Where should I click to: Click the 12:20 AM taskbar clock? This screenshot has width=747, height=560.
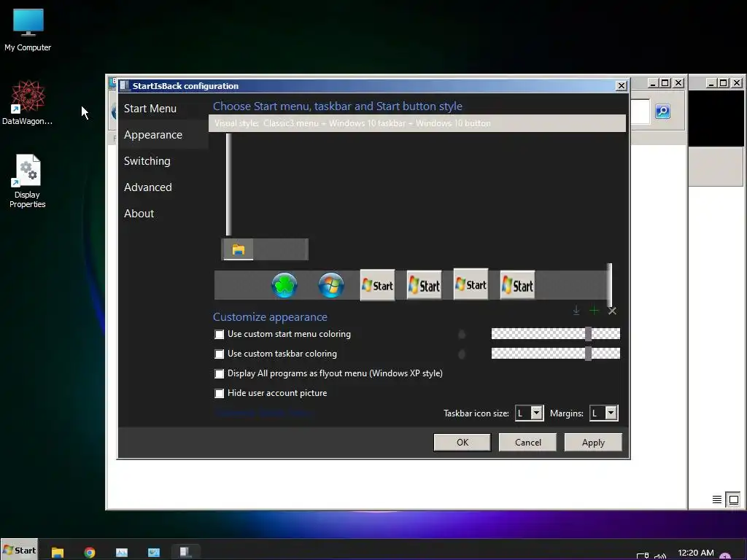click(695, 553)
